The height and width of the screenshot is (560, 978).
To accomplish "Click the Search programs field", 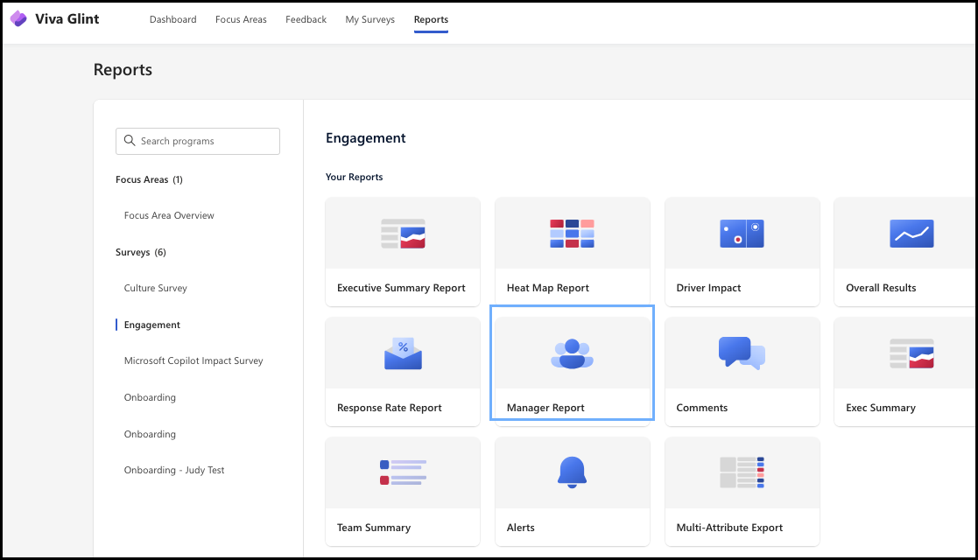I will tap(197, 141).
